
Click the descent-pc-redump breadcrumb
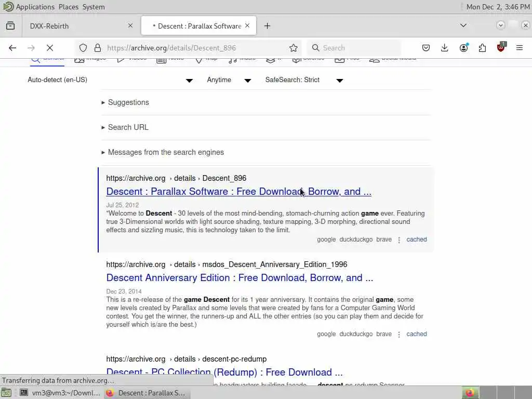(234, 359)
